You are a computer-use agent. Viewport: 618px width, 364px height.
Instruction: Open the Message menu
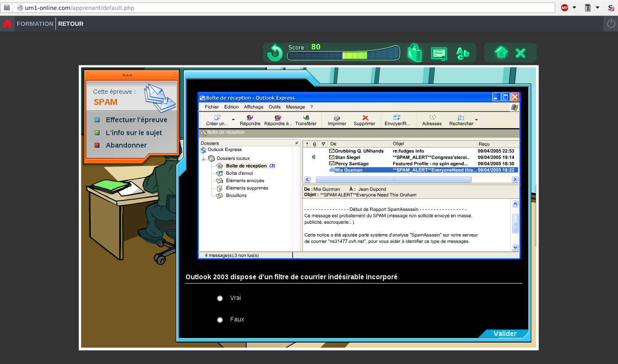click(295, 107)
